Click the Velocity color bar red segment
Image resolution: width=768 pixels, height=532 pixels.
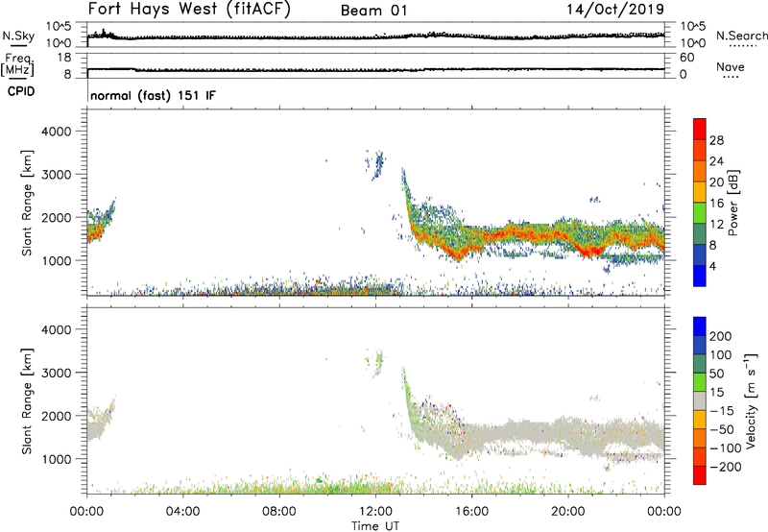click(700, 475)
